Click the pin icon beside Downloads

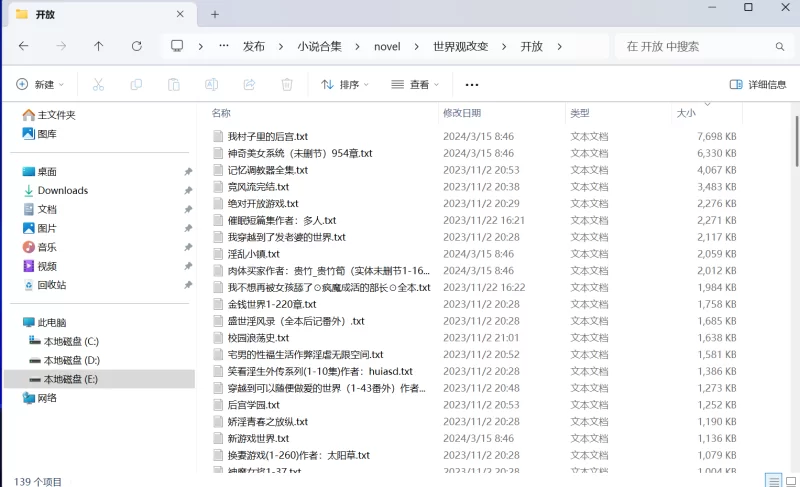[x=188, y=191]
